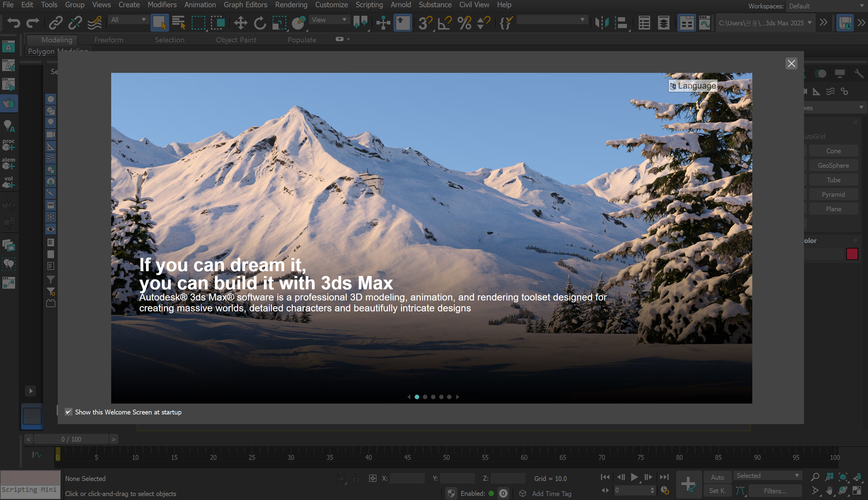Open the Graph Editors menu
The width and height of the screenshot is (868, 500).
245,5
